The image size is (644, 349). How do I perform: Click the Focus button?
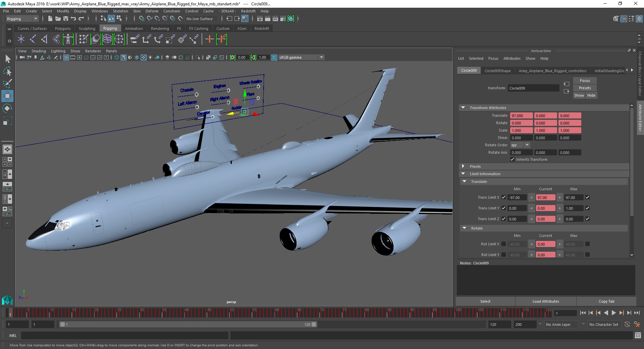click(x=585, y=81)
